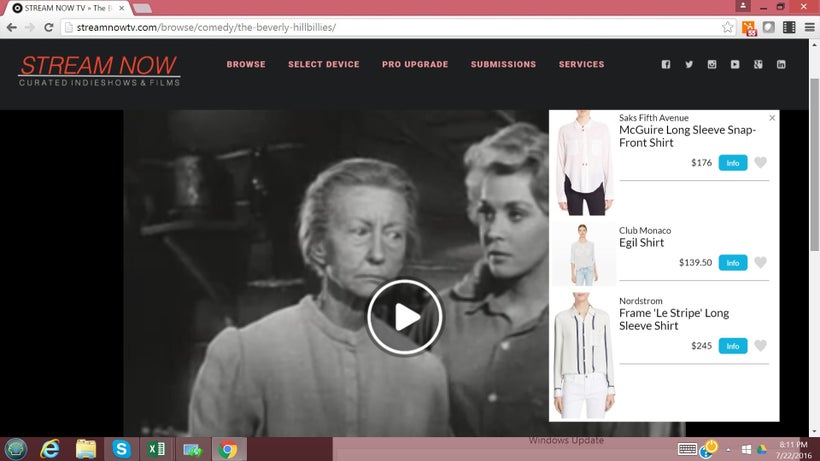Click the browser forward arrow
The image size is (820, 461).
coord(30,27)
